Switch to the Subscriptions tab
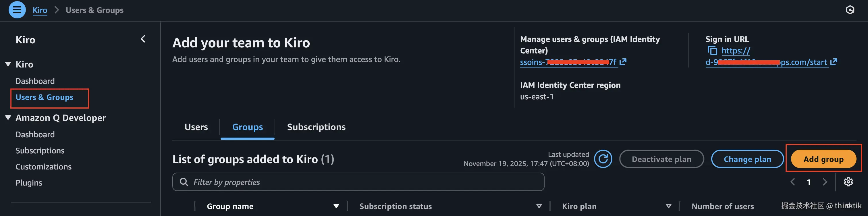The width and height of the screenshot is (868, 216). [316, 127]
